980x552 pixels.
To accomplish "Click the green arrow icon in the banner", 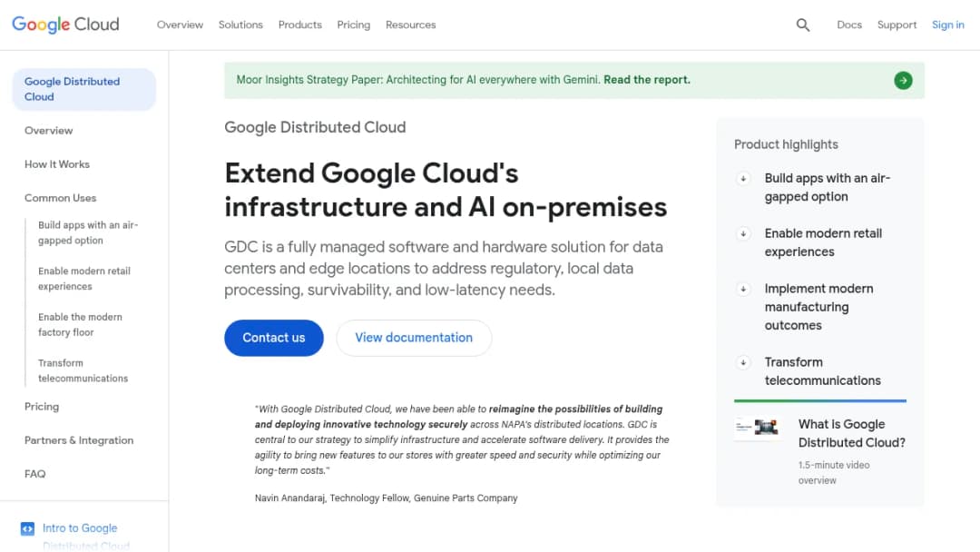I will [903, 80].
